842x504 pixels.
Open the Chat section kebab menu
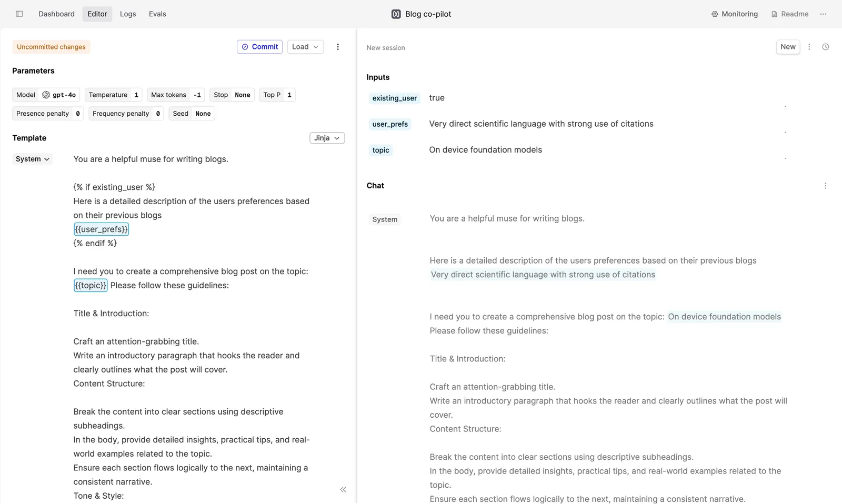tap(825, 186)
